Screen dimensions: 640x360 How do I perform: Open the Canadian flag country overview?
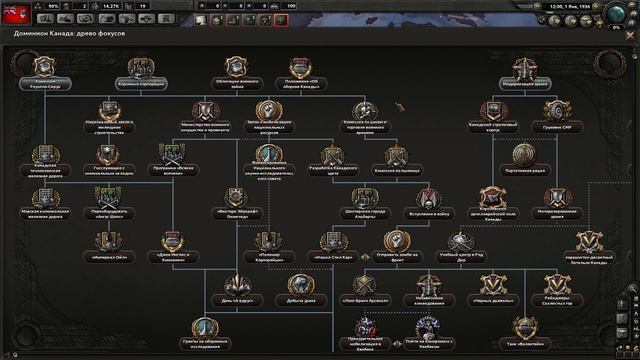16,14
